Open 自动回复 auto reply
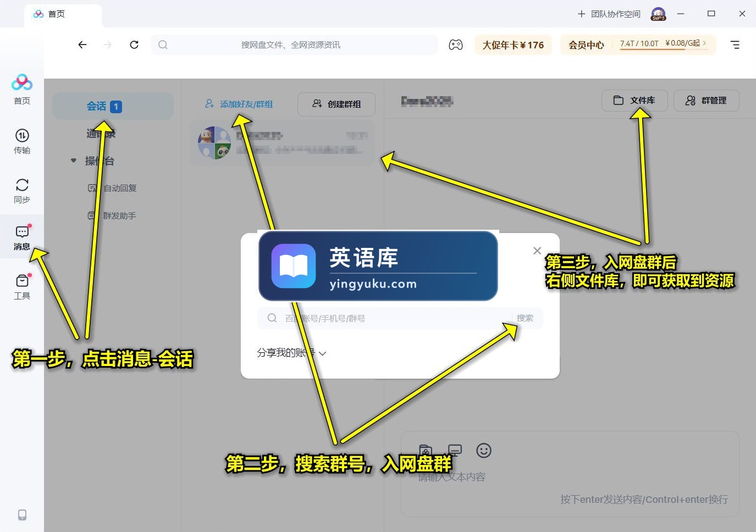 112,188
